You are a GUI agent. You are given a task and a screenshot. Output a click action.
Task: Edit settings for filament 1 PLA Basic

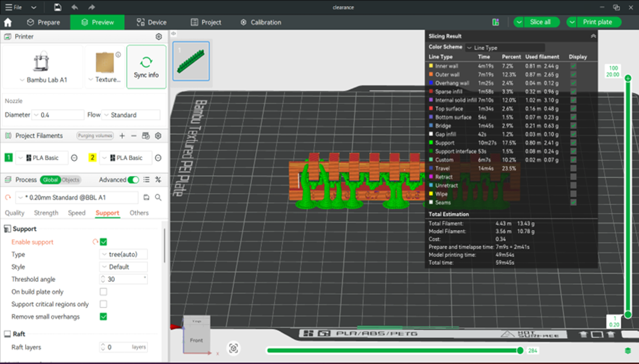point(74,158)
